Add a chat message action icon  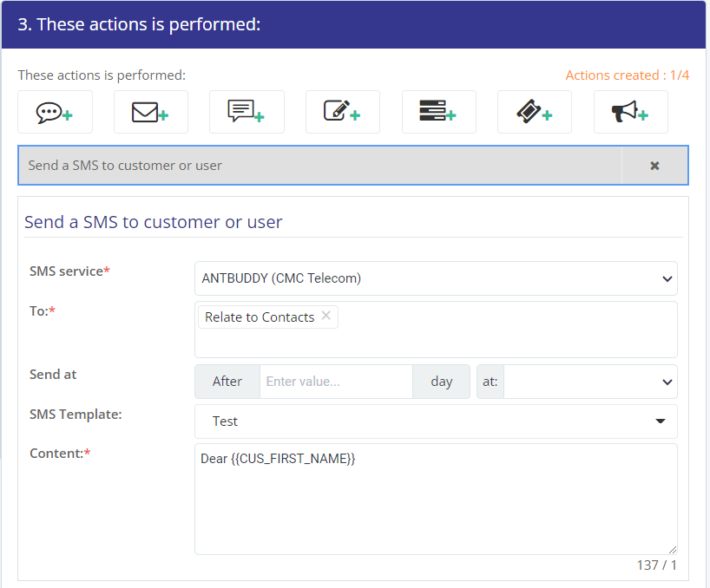pyautogui.click(x=56, y=112)
